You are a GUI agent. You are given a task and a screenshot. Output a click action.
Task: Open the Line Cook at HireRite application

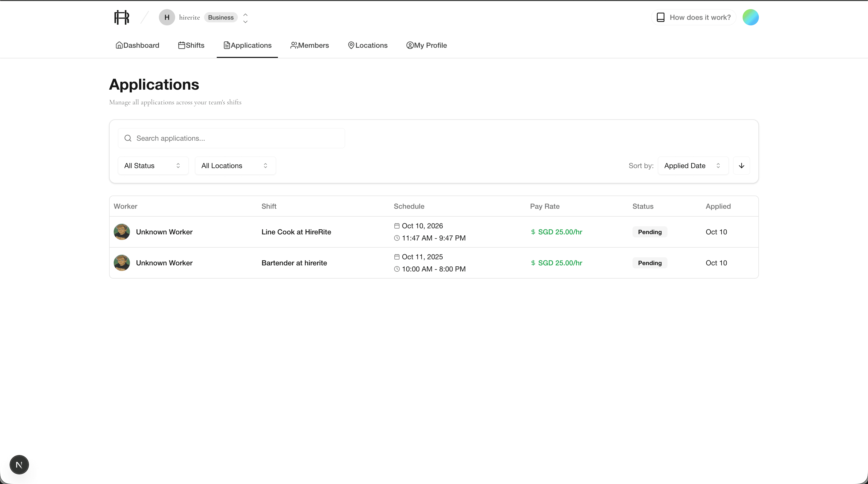pyautogui.click(x=296, y=232)
